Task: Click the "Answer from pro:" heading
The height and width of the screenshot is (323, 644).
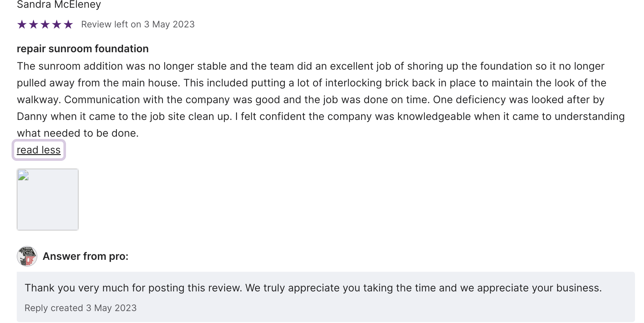Action: click(x=86, y=256)
